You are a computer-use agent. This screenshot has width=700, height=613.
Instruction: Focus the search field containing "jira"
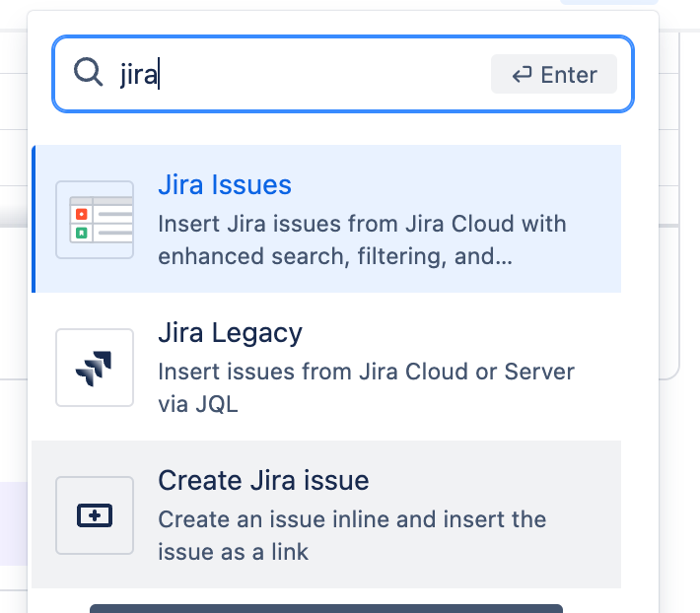point(342,74)
